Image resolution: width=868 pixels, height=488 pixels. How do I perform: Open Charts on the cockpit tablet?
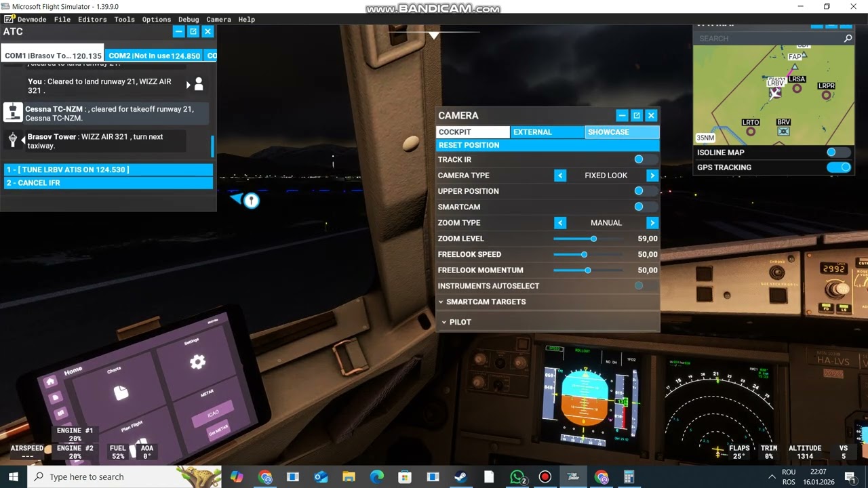[x=121, y=392]
